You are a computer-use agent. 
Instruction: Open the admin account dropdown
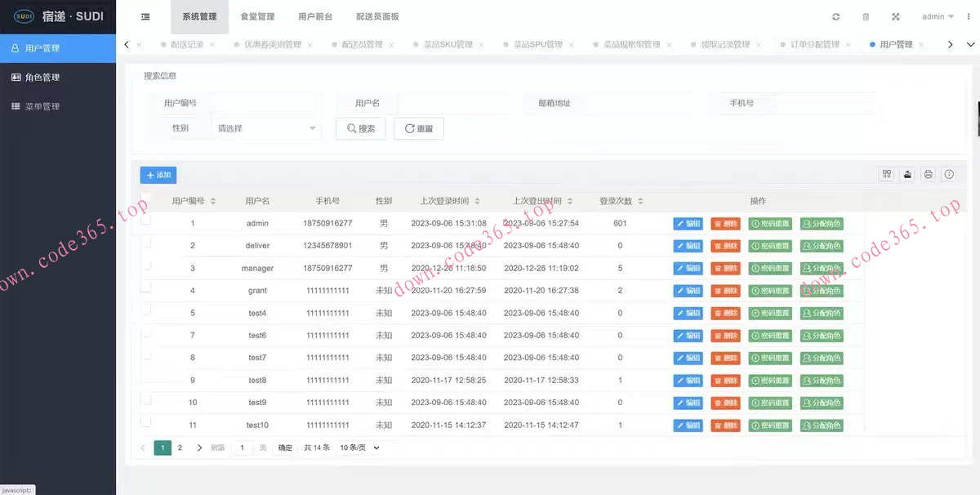pos(936,16)
